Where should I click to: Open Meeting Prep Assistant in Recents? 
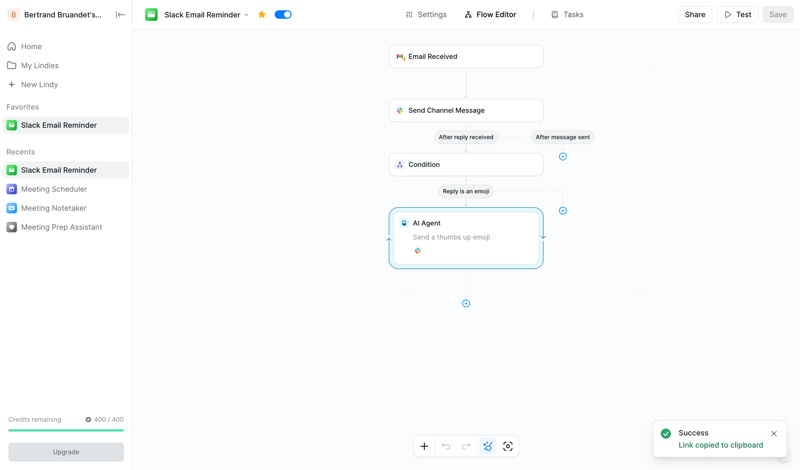[65, 227]
